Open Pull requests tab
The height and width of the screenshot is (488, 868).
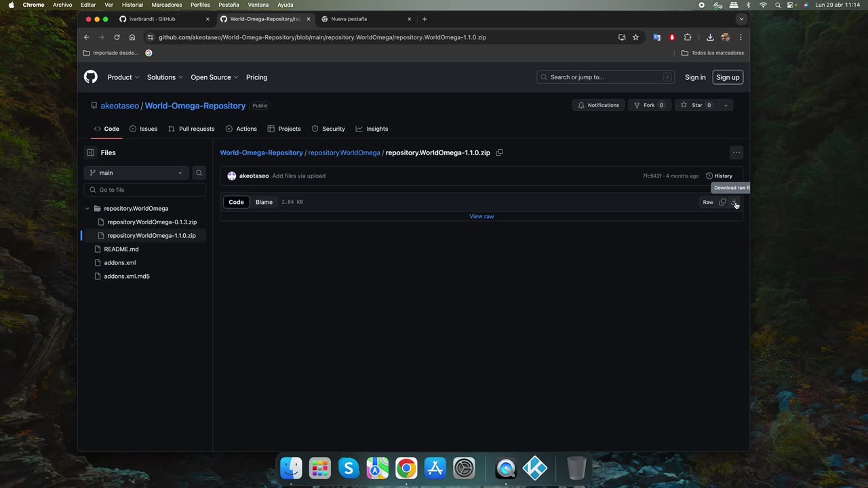point(191,129)
